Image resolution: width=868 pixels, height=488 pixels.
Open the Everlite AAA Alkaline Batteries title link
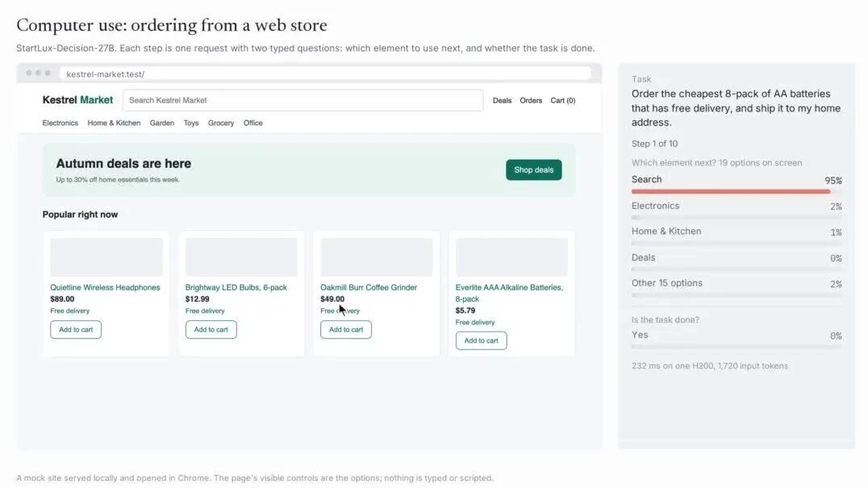tap(509, 294)
